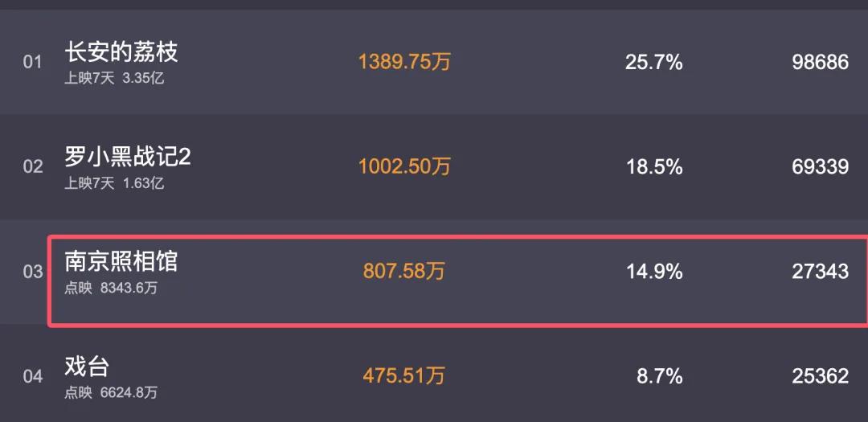
Task: Select the 25.7% share value
Action: pos(653,62)
